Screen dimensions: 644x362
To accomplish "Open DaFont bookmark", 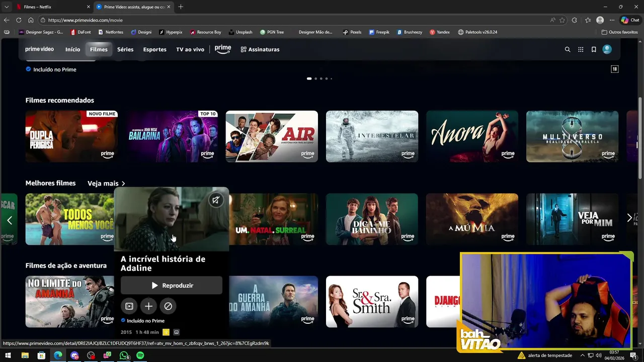I will 80,32.
